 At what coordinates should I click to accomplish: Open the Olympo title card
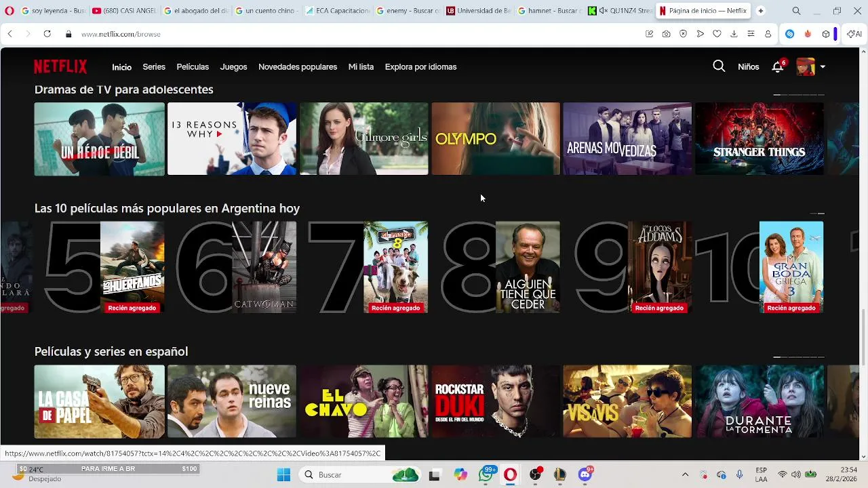click(x=496, y=139)
